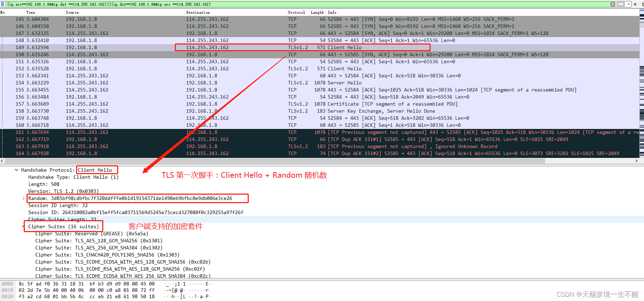This screenshot has height=301, width=644.
Task: Select TLS_AES_128_GCM_SHA256 cipher suite entry
Action: click(99, 241)
